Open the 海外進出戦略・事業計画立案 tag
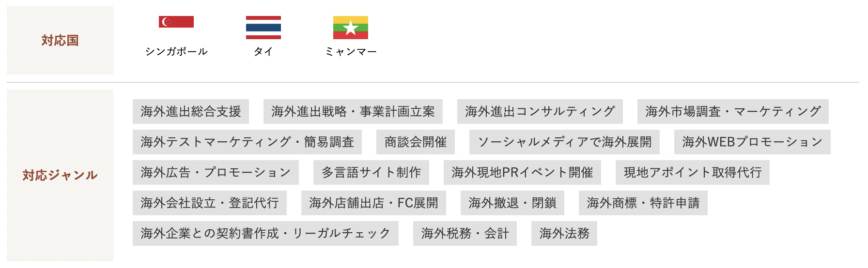Image resolution: width=868 pixels, height=268 pixels. 353,112
